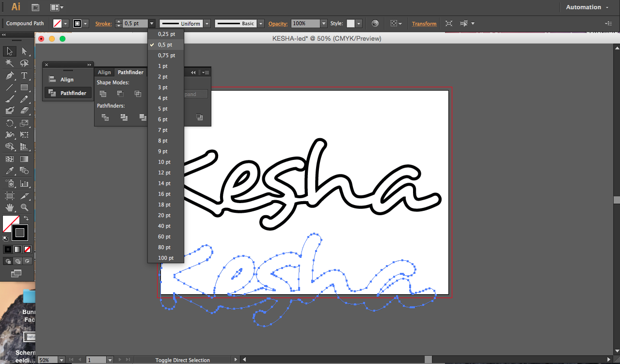Set paint mode to None
The height and width of the screenshot is (364, 620).
[x=27, y=249]
